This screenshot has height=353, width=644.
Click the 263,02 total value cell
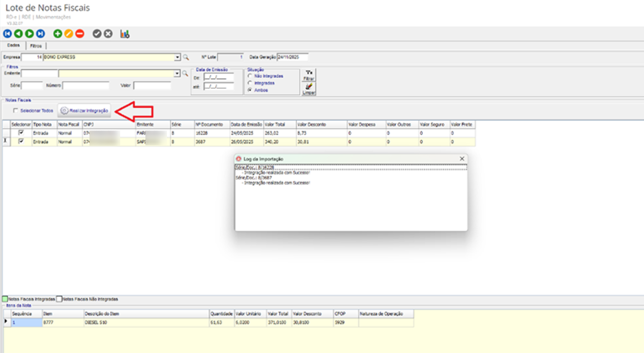click(x=279, y=133)
